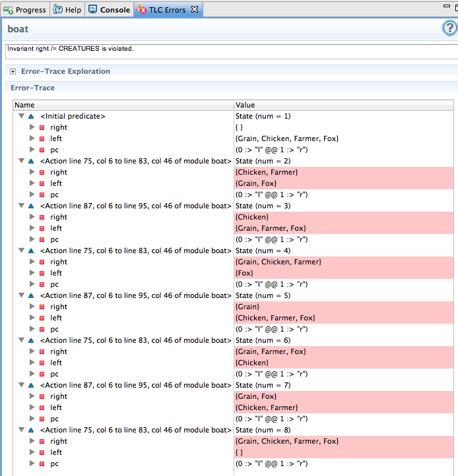Select the red icon of left in State 8
The height and width of the screenshot is (476, 458).
tap(42, 452)
